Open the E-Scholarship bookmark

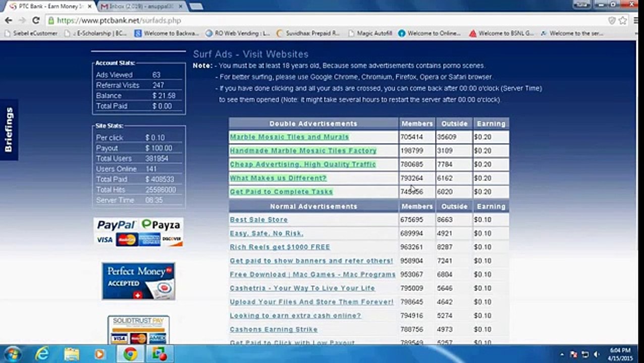coord(95,33)
